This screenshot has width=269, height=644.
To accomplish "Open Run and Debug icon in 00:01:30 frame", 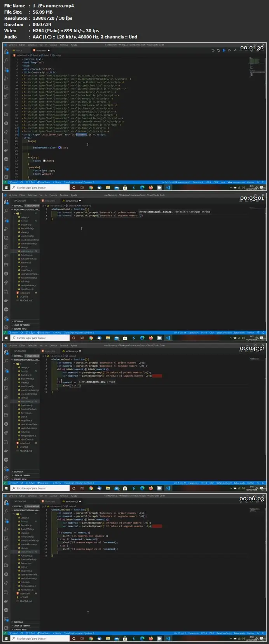I will point(6,78).
